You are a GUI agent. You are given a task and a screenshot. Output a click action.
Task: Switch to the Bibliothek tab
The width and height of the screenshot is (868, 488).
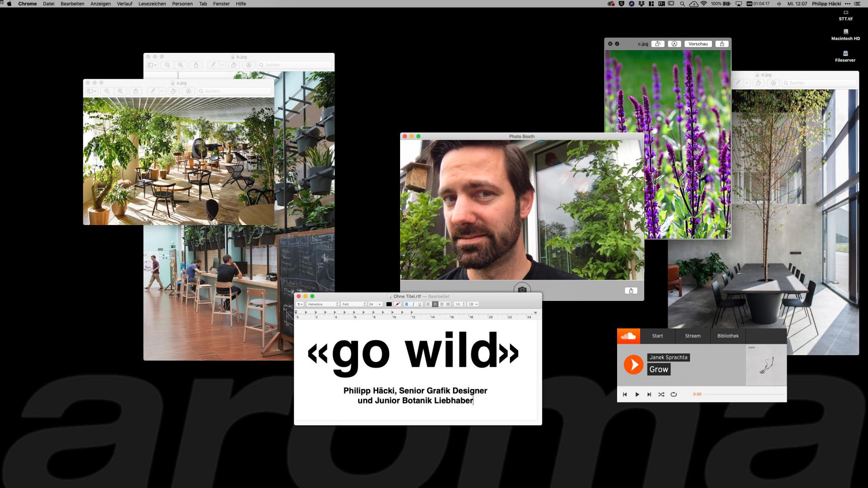point(728,336)
